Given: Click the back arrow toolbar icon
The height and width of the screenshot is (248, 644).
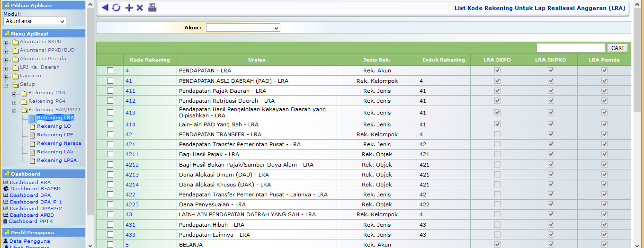Looking at the screenshot, I should coord(105,8).
